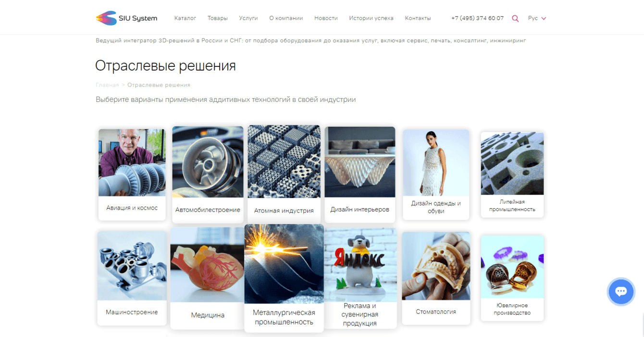Open the Новости page
The width and height of the screenshot is (644, 337).
coord(326,18)
